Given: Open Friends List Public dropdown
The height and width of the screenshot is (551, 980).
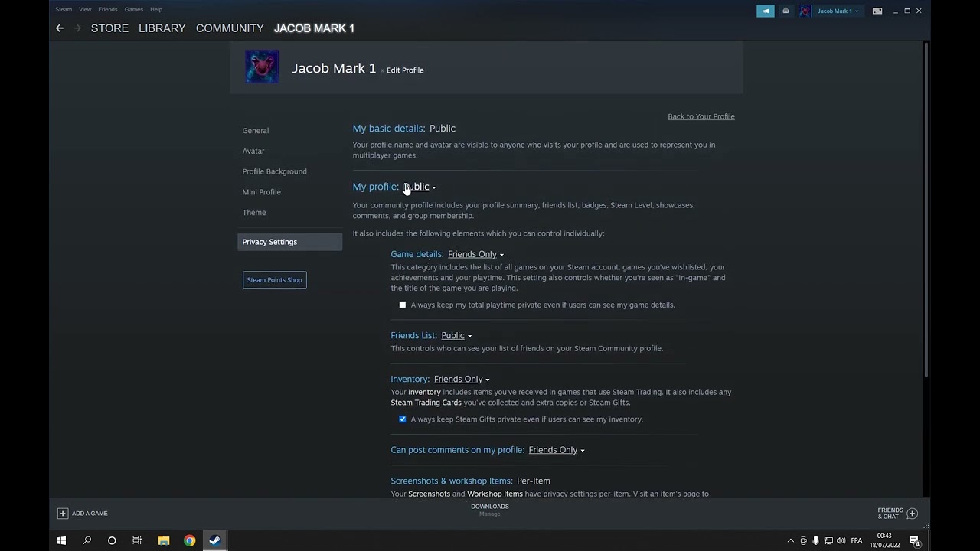Looking at the screenshot, I should [x=456, y=335].
